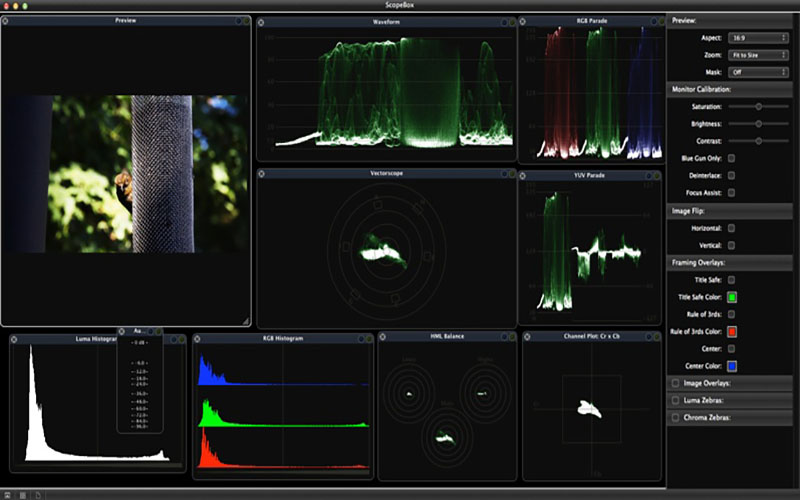800x500 pixels.
Task: Click the Preview panel resize grip icon
Action: tap(245, 321)
